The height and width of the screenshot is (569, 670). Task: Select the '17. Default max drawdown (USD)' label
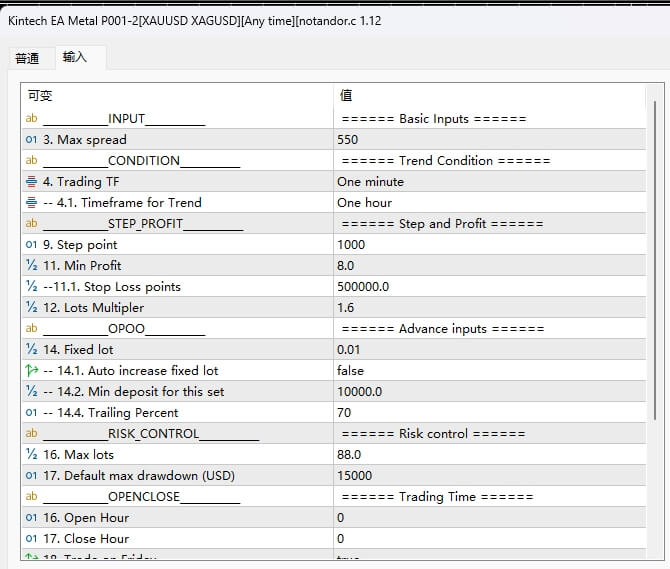(x=139, y=475)
